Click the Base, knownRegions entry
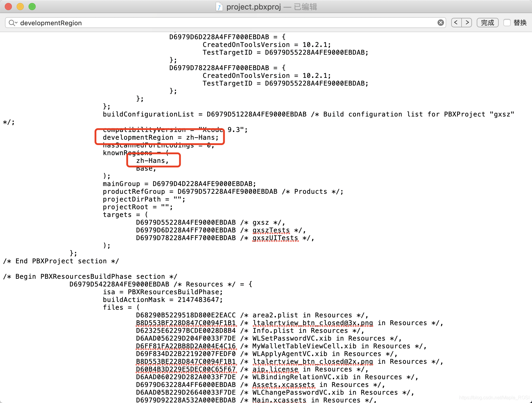The image size is (532, 403). click(x=146, y=168)
